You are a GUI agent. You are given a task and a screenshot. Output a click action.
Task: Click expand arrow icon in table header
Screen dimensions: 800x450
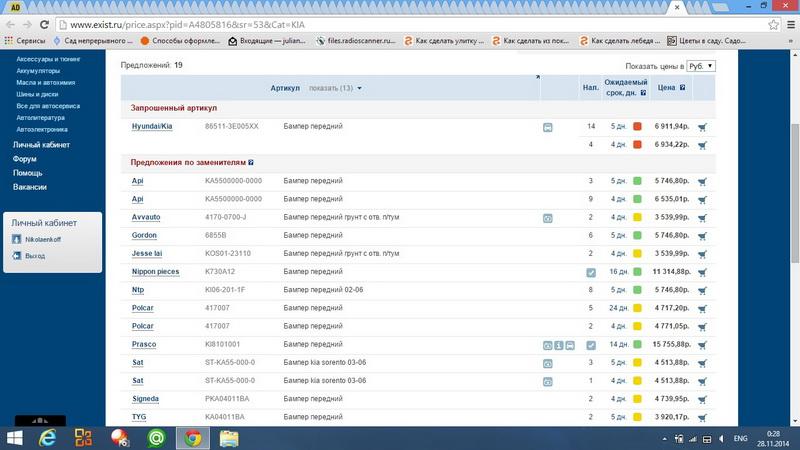click(x=537, y=77)
